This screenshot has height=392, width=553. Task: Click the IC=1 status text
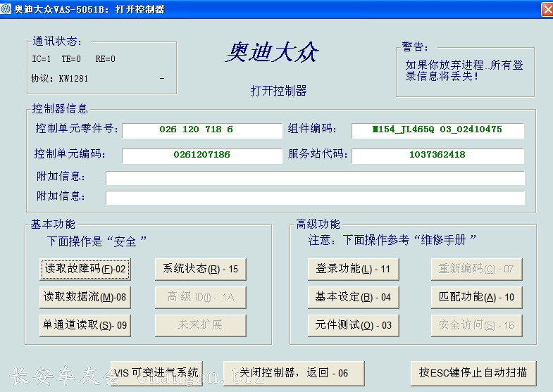click(42, 59)
